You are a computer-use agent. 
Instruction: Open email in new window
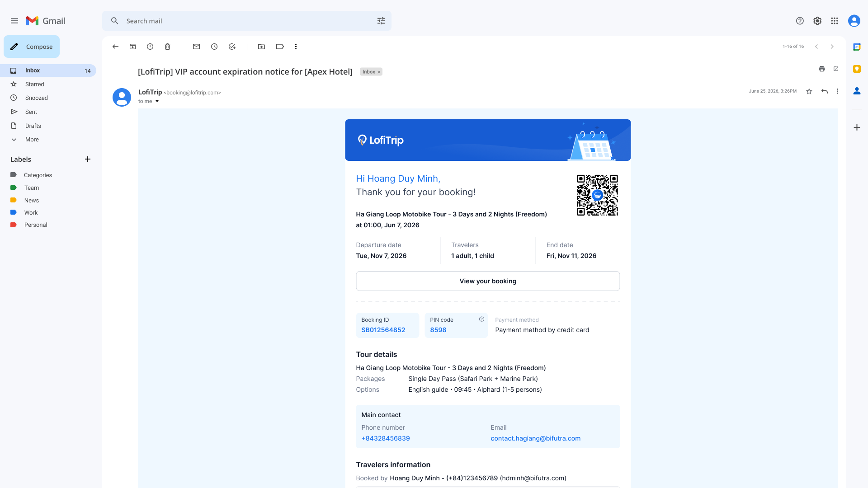click(836, 69)
